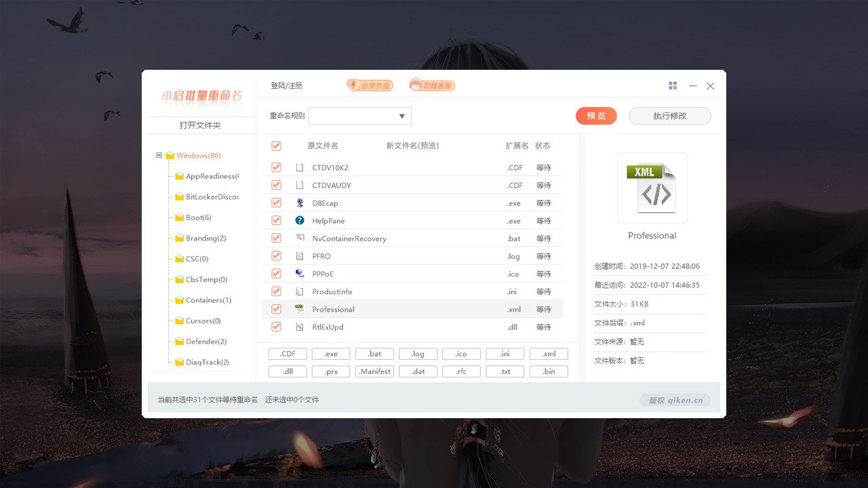Select the .xml extension filter chip

(548, 353)
